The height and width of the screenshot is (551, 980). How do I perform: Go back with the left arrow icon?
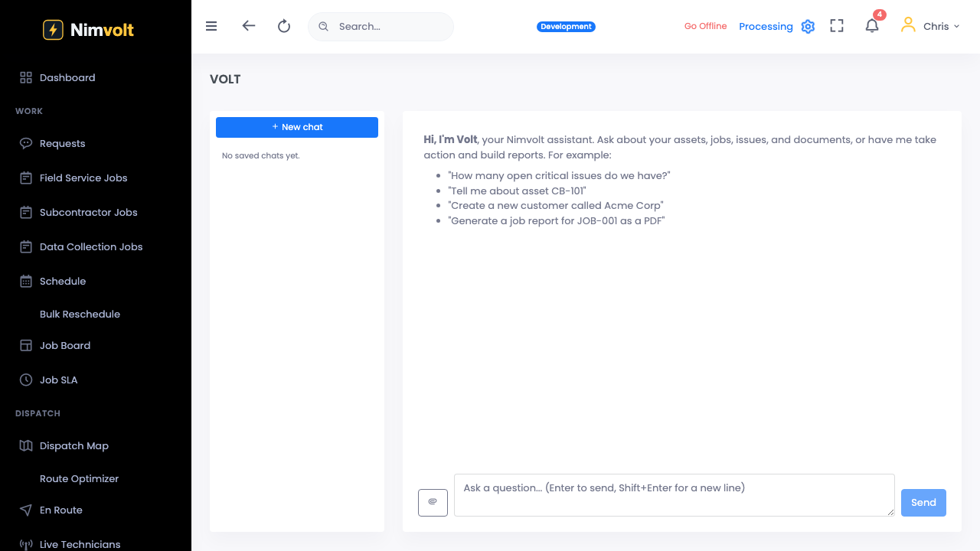coord(248,25)
